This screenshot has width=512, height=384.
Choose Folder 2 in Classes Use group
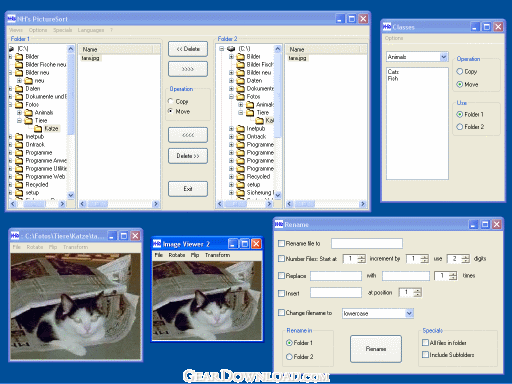coord(460,127)
